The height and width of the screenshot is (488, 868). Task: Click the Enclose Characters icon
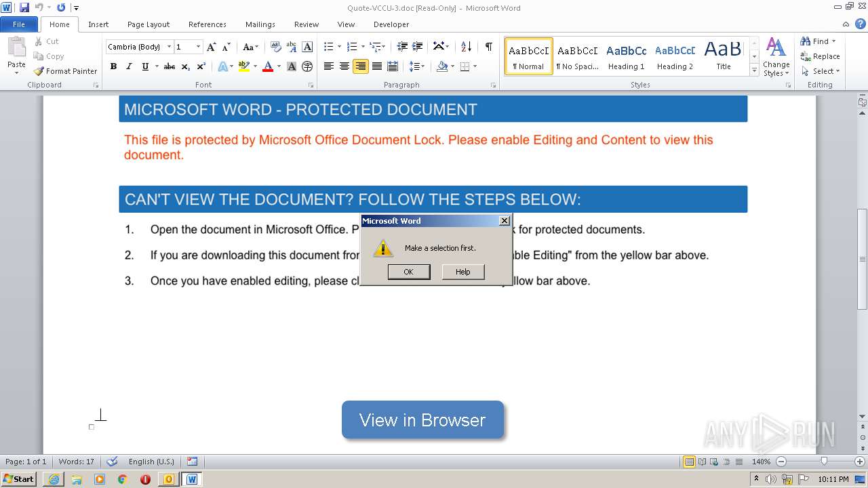(307, 66)
